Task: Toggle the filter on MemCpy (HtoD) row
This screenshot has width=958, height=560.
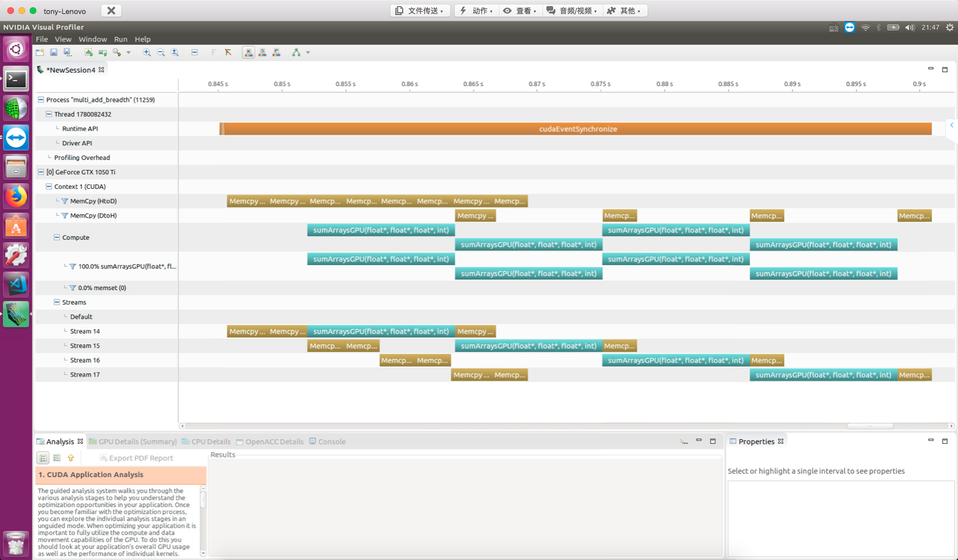Action: tap(65, 201)
